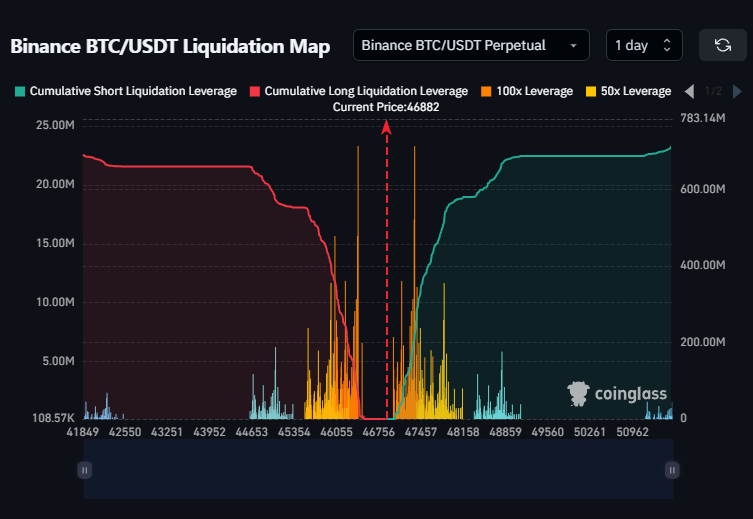Image resolution: width=753 pixels, height=519 pixels.
Task: Click the up/down stepper arrows beside 1 day
Action: 667,45
